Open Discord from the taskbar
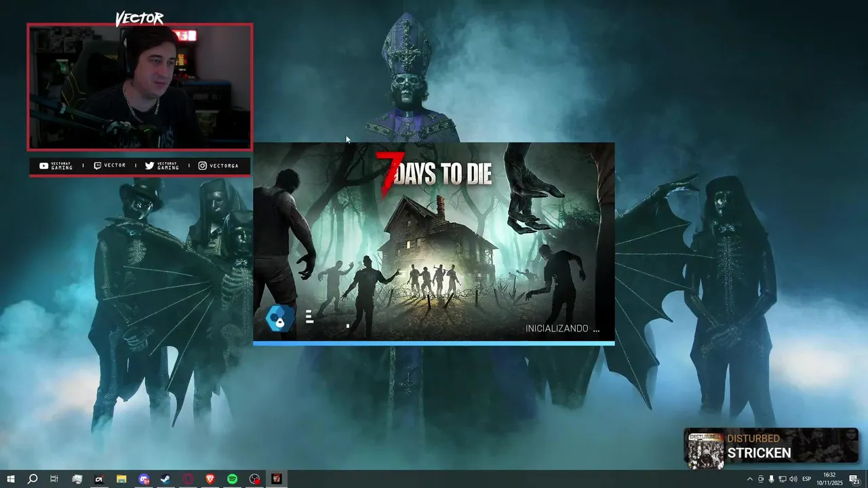 (144, 479)
